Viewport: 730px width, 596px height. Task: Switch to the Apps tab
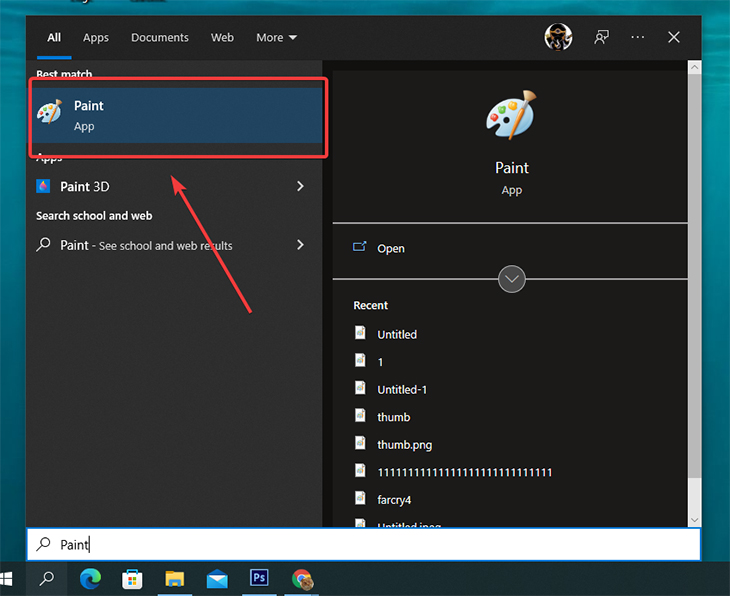(x=95, y=37)
